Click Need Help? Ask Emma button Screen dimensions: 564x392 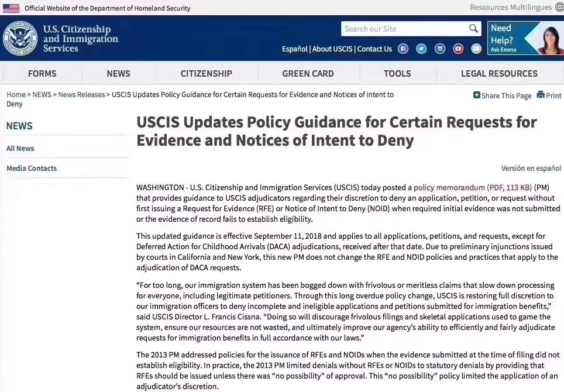525,38
